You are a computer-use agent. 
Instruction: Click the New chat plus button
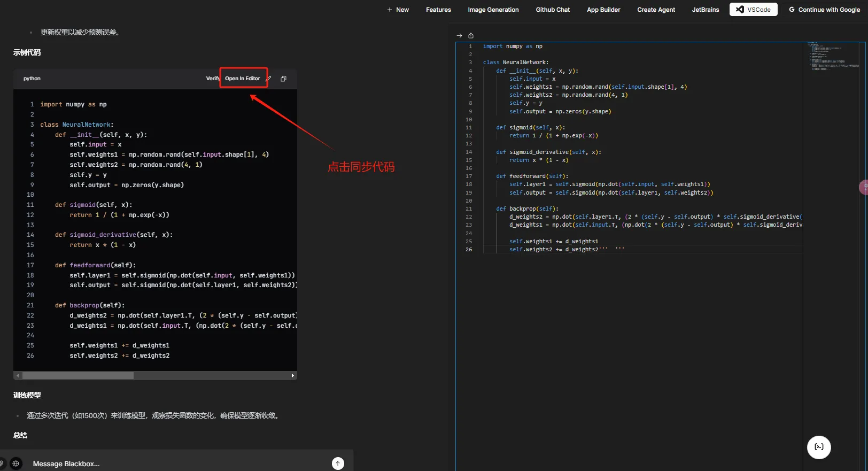coord(398,10)
